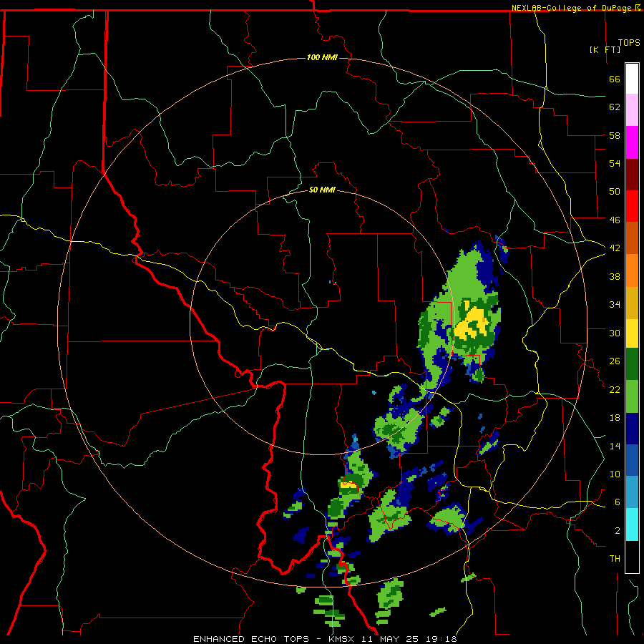Click the 66 legend value label
The image size is (644, 644).
coord(615,79)
